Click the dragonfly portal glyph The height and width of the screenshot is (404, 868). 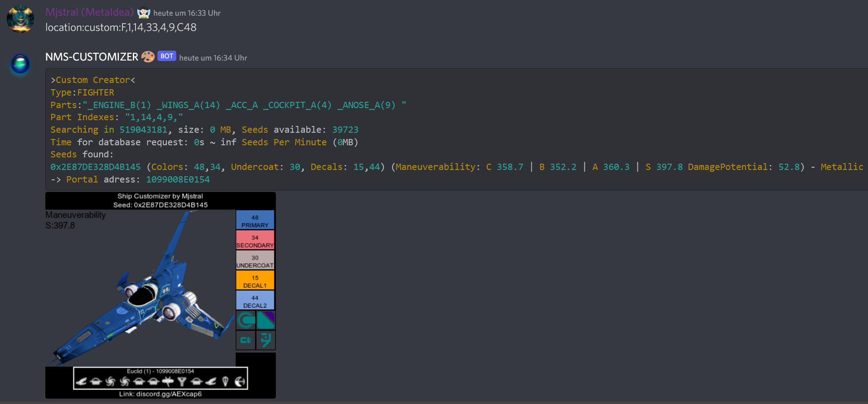tap(168, 382)
